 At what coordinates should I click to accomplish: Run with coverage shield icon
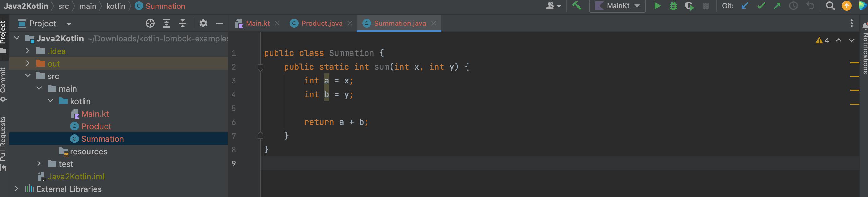point(689,6)
